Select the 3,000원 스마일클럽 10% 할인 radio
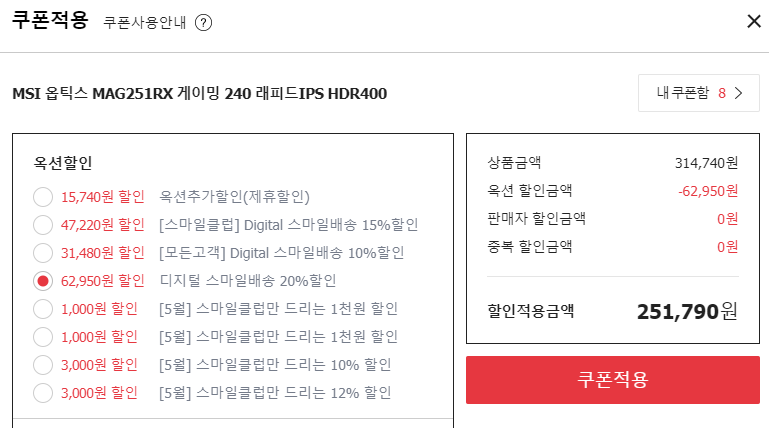The width and height of the screenshot is (769, 428). click(43, 365)
